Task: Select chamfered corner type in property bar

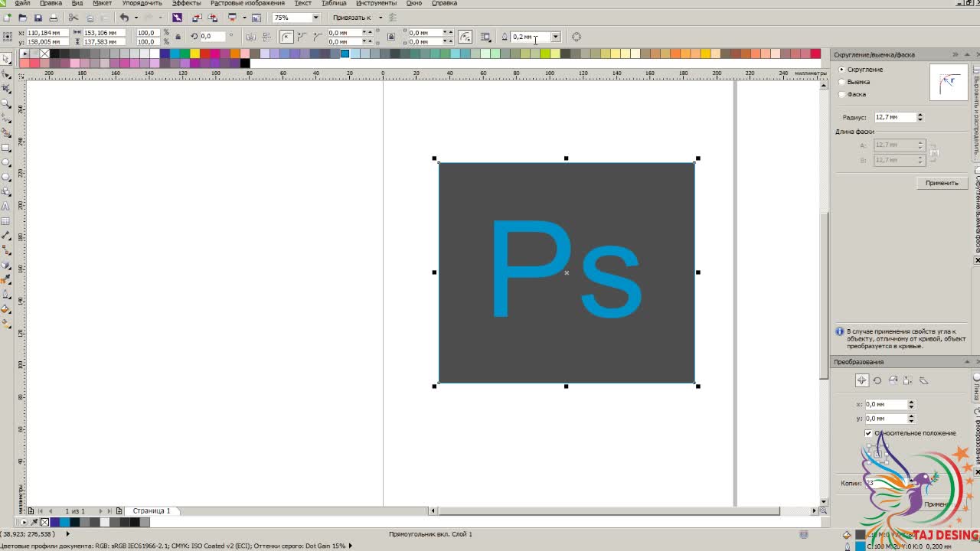Action: (x=318, y=37)
